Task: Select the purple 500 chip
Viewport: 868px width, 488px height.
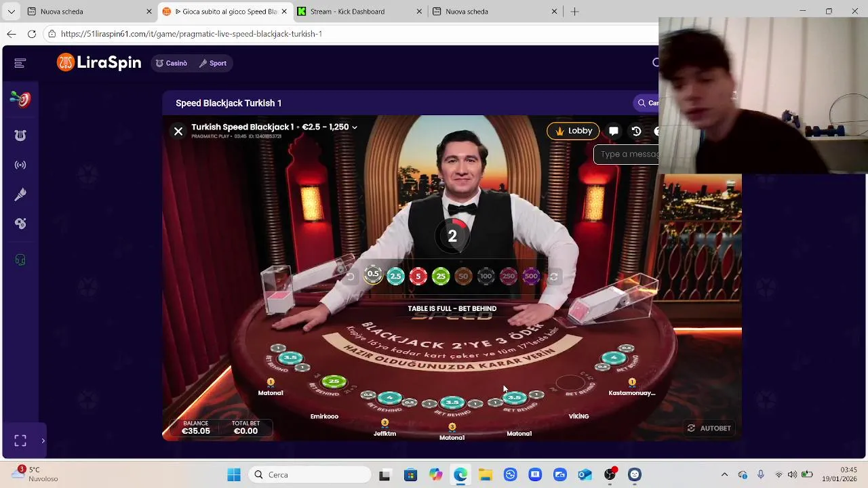Action: point(531,276)
